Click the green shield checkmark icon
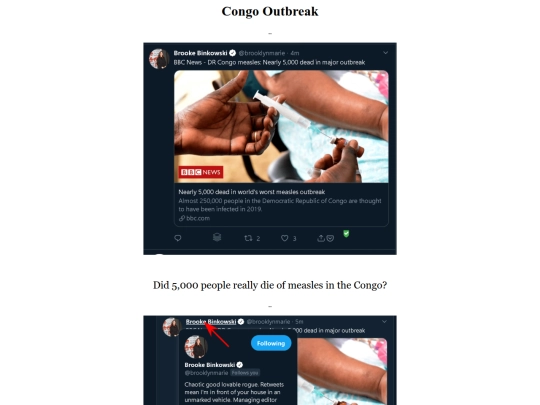The image size is (540, 405). [x=346, y=234]
